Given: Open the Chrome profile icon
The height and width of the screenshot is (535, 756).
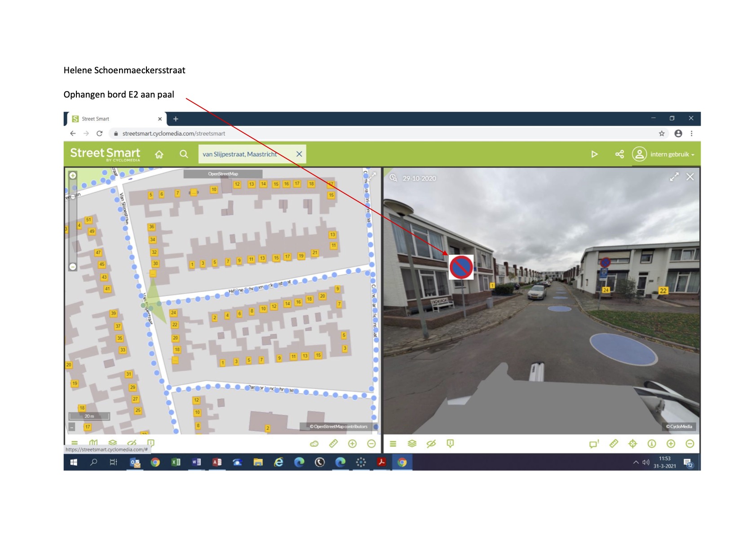Looking at the screenshot, I should tap(678, 134).
